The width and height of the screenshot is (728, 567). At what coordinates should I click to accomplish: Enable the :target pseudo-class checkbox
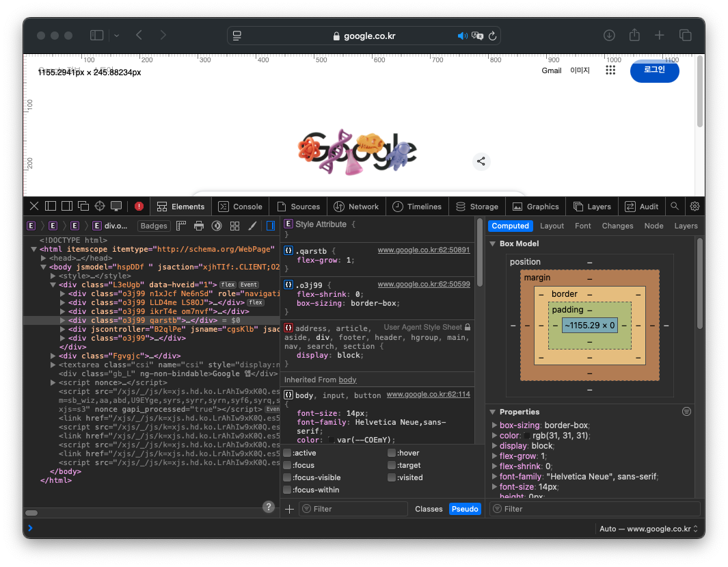coord(392,465)
